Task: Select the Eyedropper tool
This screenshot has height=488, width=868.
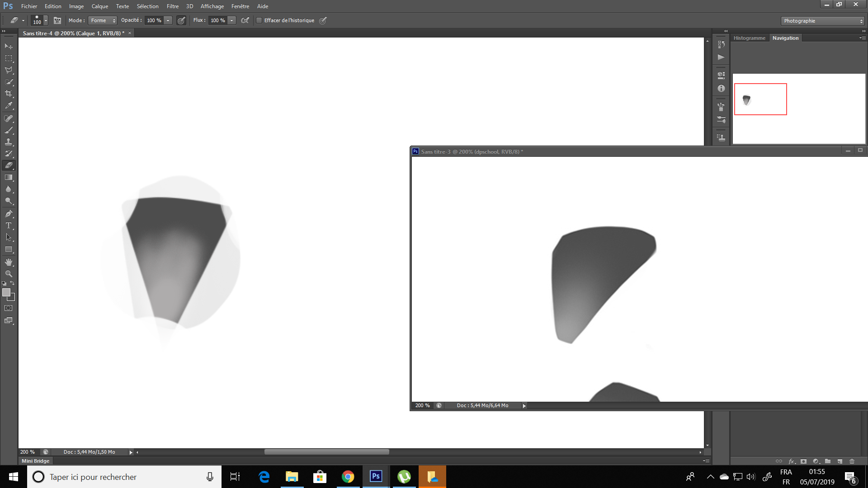Action: (9, 106)
